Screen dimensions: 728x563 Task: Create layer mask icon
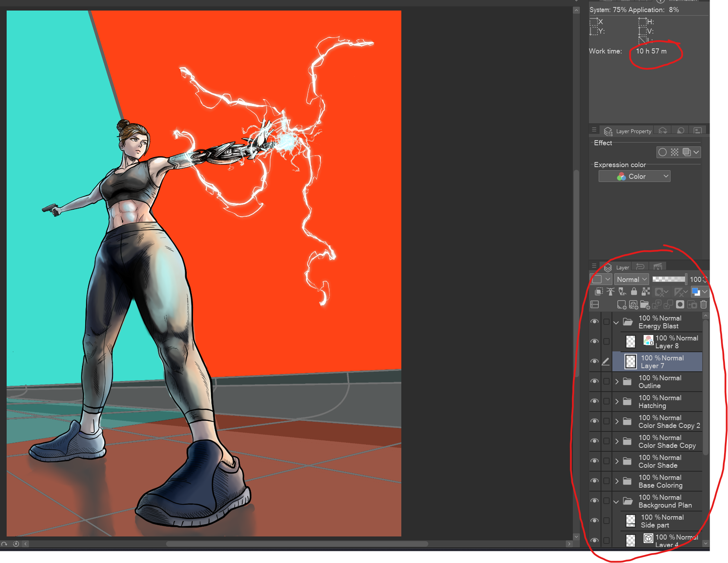[x=680, y=305]
